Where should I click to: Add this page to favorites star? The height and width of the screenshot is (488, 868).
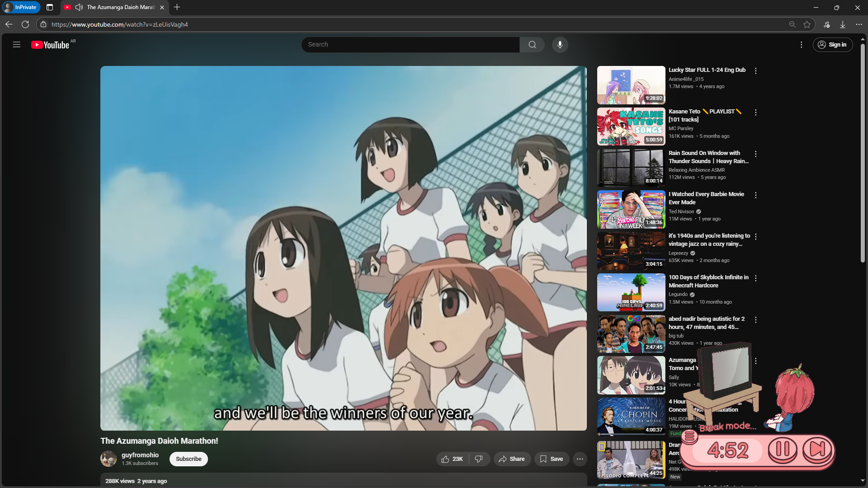pyautogui.click(x=807, y=24)
